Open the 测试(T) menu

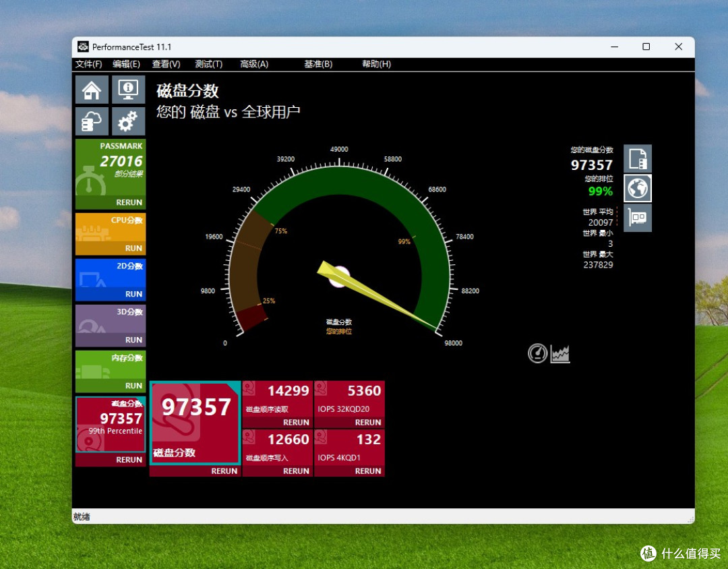pyautogui.click(x=209, y=64)
